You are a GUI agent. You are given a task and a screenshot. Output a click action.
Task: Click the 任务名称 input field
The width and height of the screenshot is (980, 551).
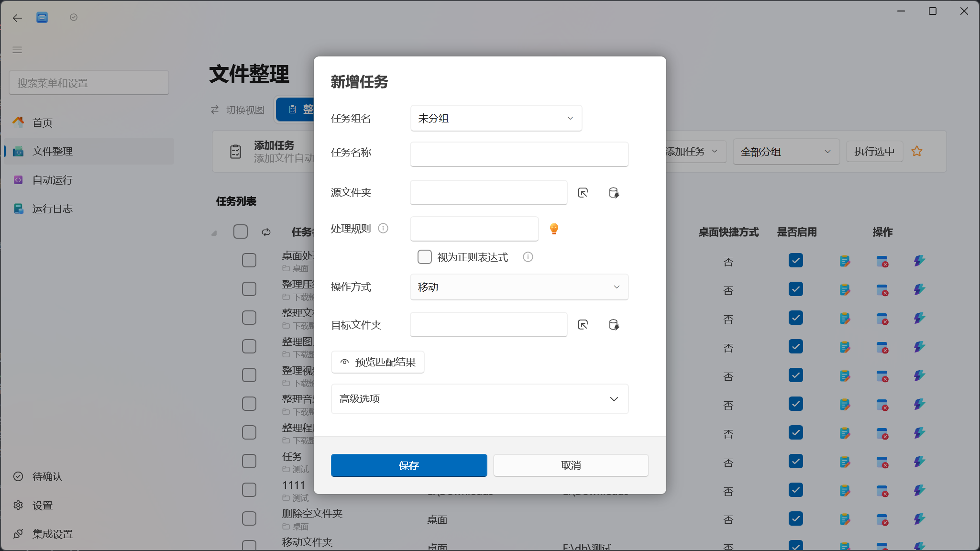tap(519, 154)
